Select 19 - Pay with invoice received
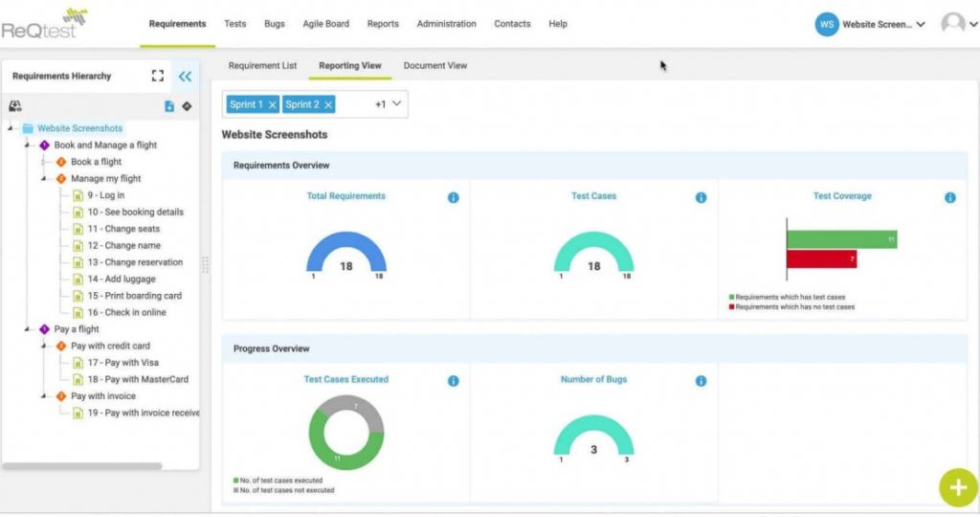 click(144, 414)
